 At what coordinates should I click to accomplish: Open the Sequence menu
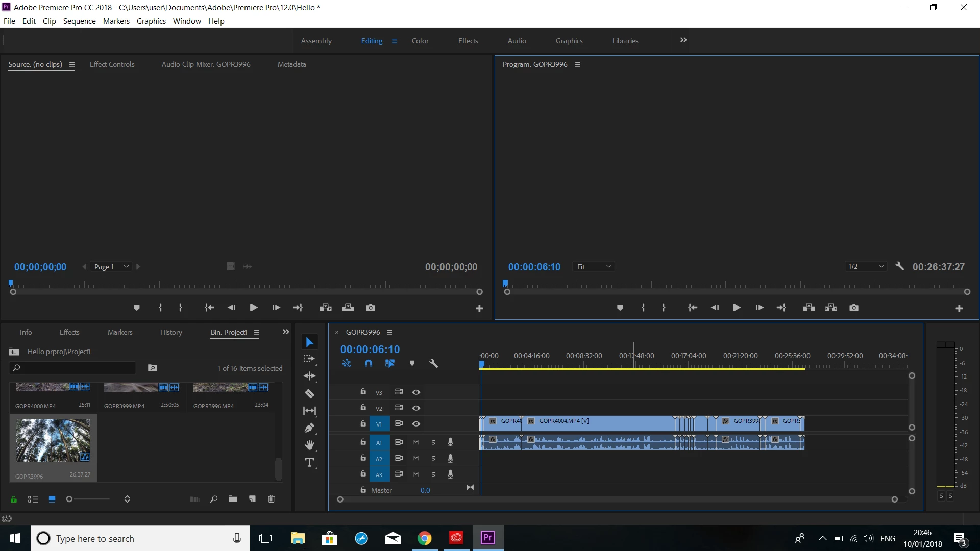79,21
